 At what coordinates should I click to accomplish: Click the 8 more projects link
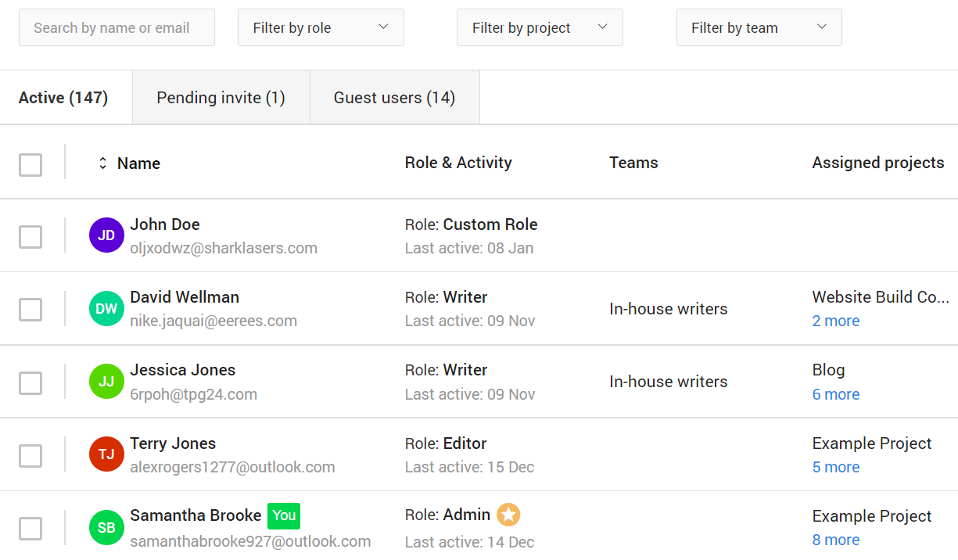click(836, 540)
